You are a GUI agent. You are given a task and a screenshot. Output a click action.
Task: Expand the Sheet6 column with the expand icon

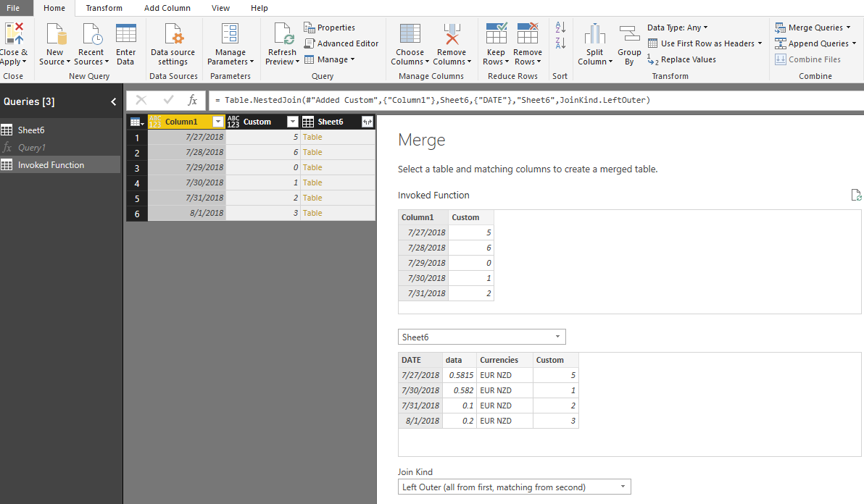coord(367,122)
